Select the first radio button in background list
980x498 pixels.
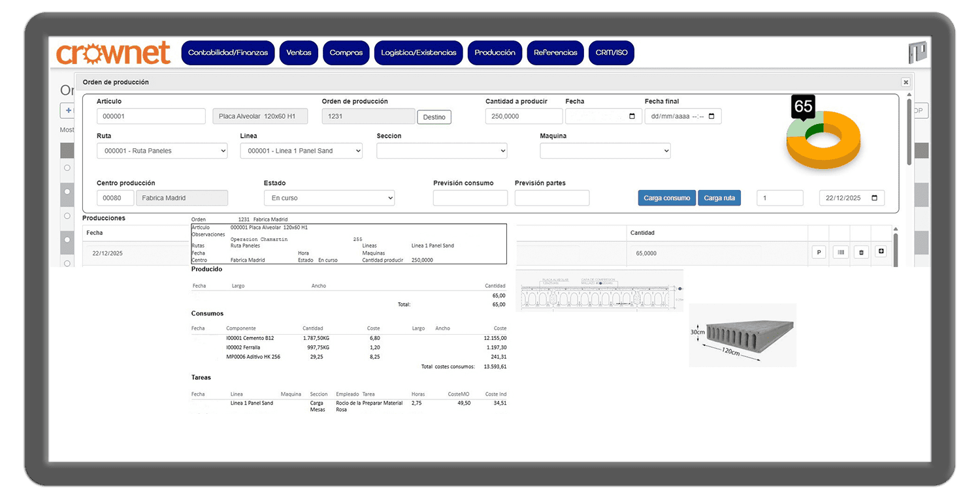click(67, 168)
